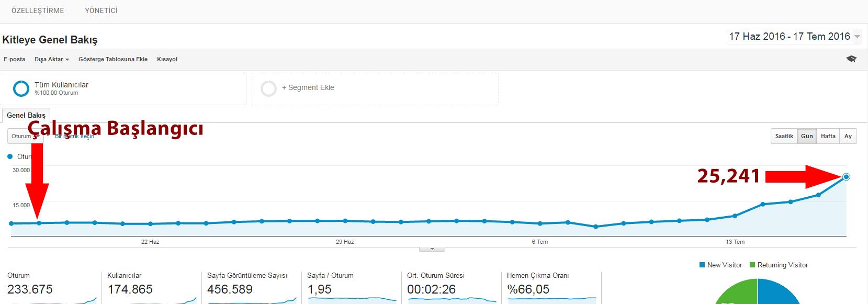
Task: Click Hemen Çıkma Oranı %66,05
Action: coord(551,287)
